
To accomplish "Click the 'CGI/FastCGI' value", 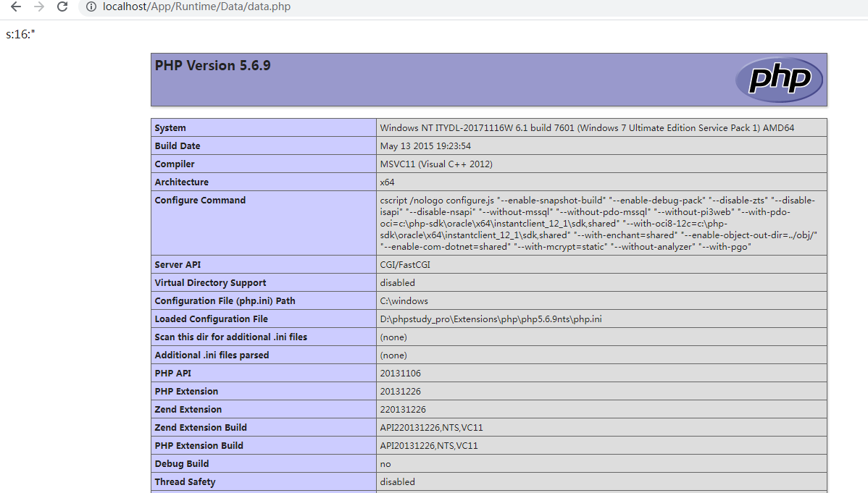I will pyautogui.click(x=405, y=264).
